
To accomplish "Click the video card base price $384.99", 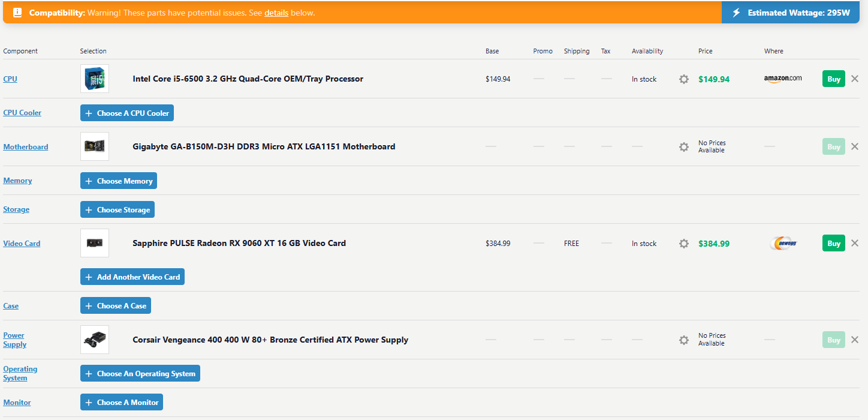I will coord(498,244).
